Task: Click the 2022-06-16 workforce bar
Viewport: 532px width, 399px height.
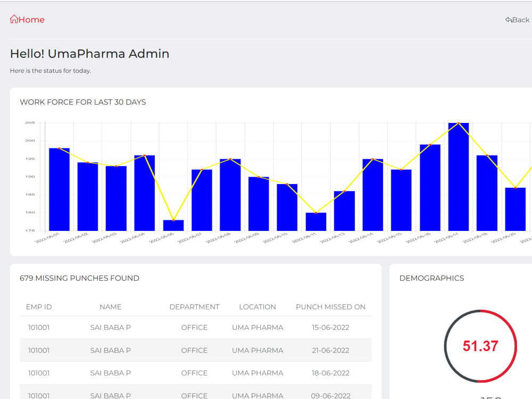Action: [430, 188]
